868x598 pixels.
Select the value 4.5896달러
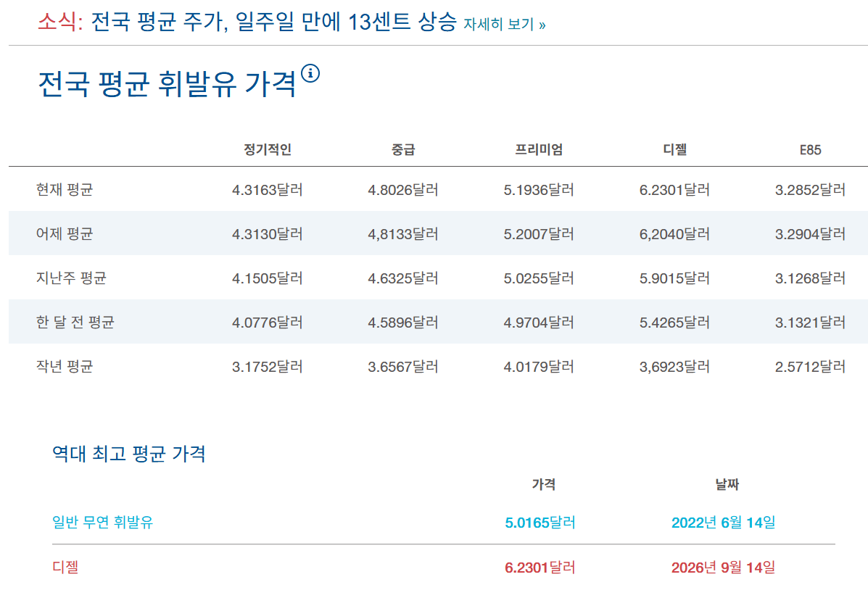pyautogui.click(x=403, y=322)
